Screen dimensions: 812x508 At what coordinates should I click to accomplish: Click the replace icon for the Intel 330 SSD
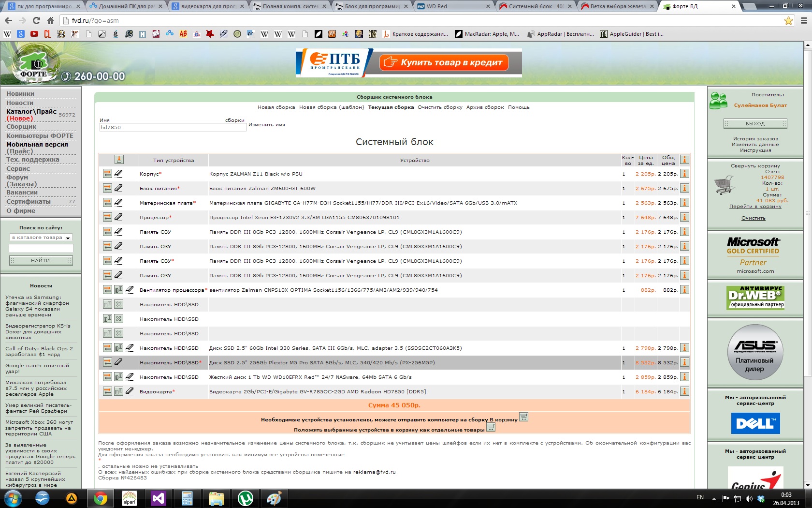tap(107, 348)
